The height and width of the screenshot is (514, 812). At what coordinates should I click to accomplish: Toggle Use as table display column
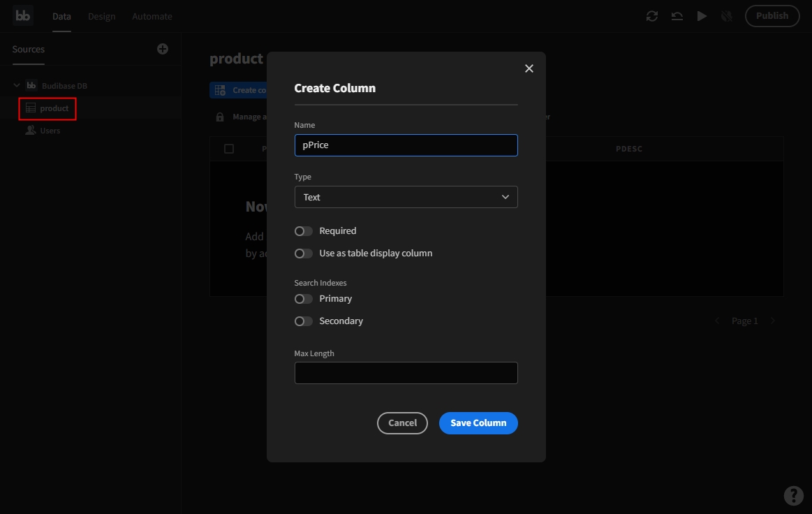304,254
